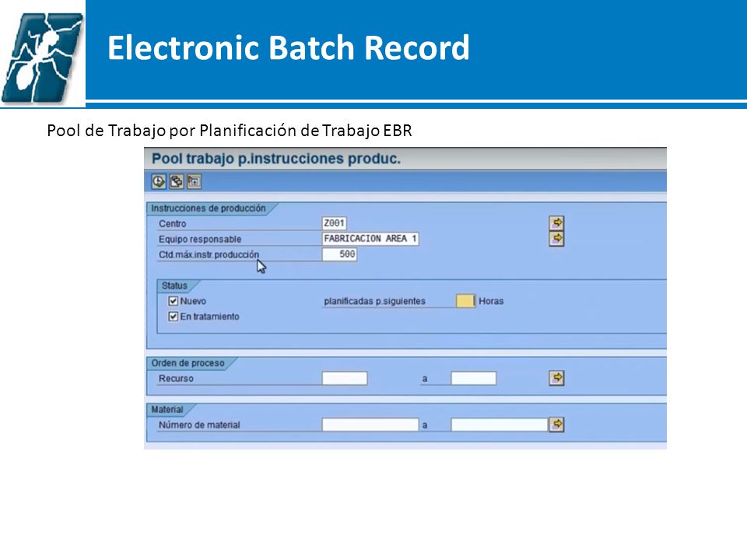
Task: Click the 'planificadas p.siguientes' label
Action: (x=375, y=302)
